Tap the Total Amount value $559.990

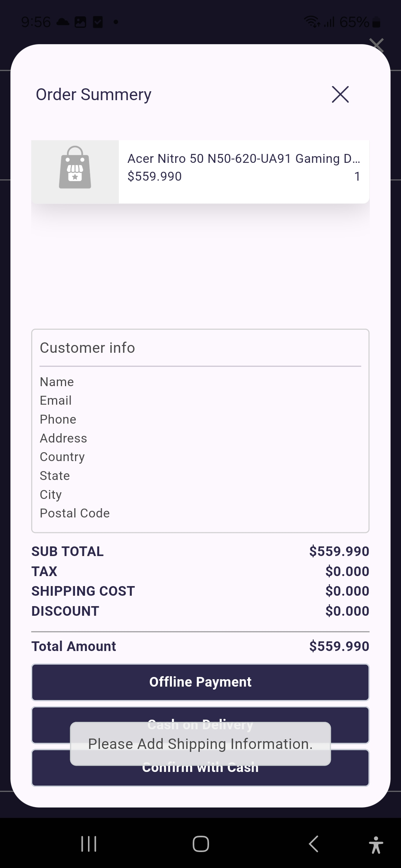(x=339, y=646)
